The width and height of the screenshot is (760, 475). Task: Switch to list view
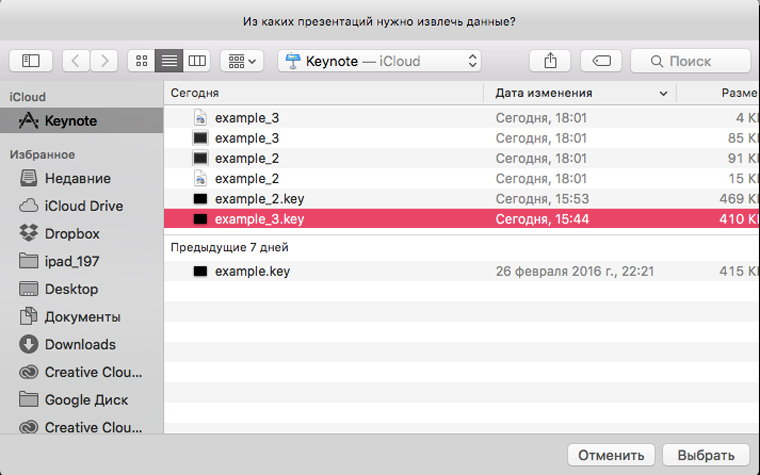click(x=169, y=61)
